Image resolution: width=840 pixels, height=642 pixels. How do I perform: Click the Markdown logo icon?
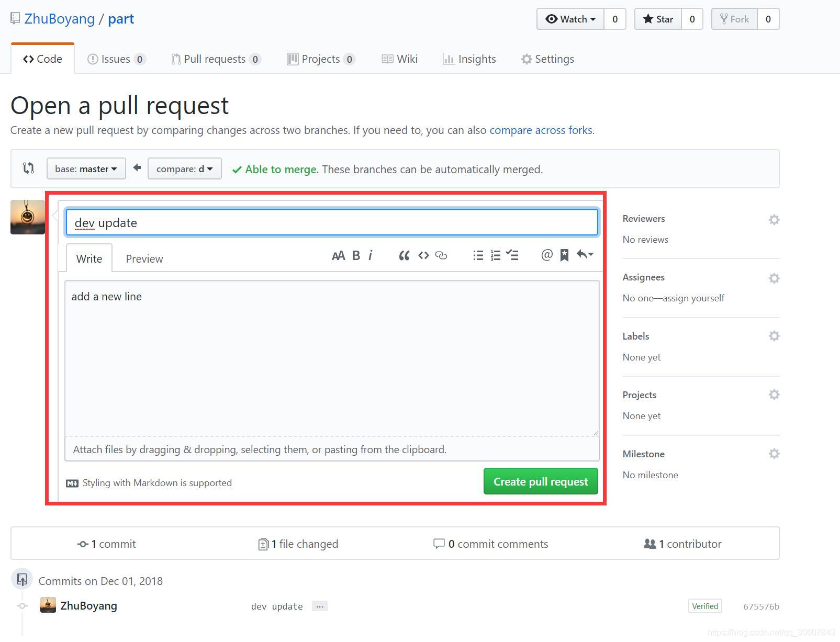point(72,483)
